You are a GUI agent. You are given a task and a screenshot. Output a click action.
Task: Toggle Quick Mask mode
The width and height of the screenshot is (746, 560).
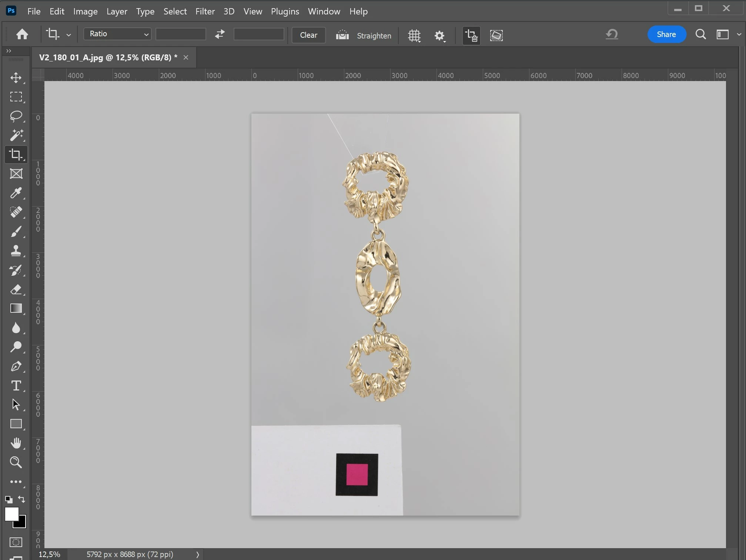16,542
